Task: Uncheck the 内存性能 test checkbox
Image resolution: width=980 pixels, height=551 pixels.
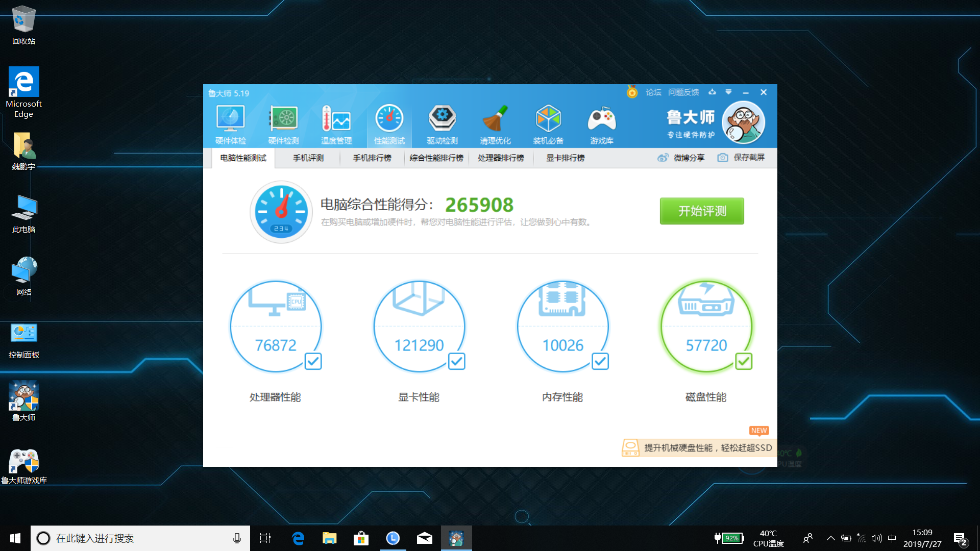Action: [600, 361]
